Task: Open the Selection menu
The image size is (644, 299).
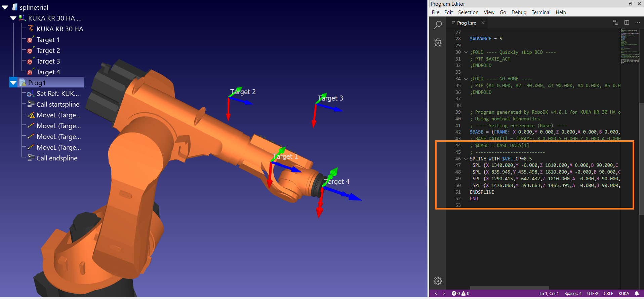Action: [468, 12]
